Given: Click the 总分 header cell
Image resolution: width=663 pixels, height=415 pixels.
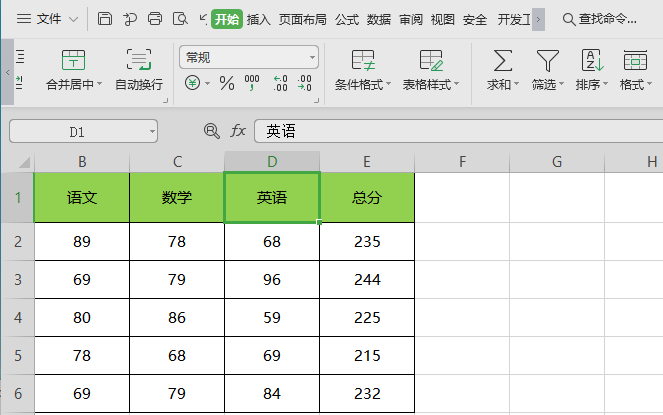Looking at the screenshot, I should [367, 198].
